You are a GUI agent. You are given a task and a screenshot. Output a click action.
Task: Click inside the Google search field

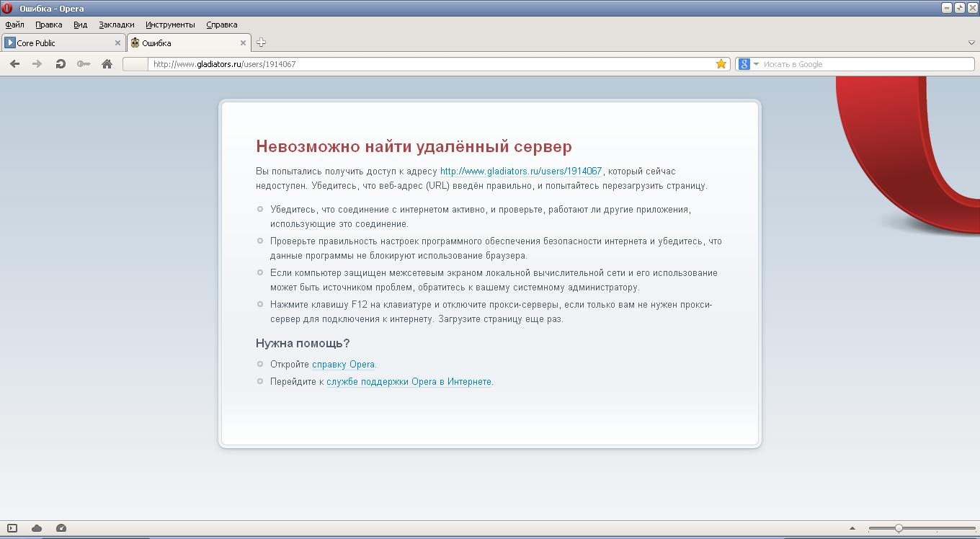[x=865, y=64]
